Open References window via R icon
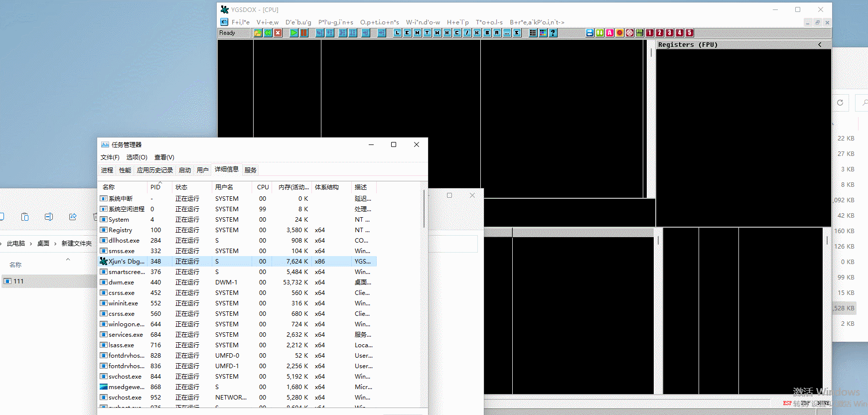The image size is (868, 415). coord(497,33)
